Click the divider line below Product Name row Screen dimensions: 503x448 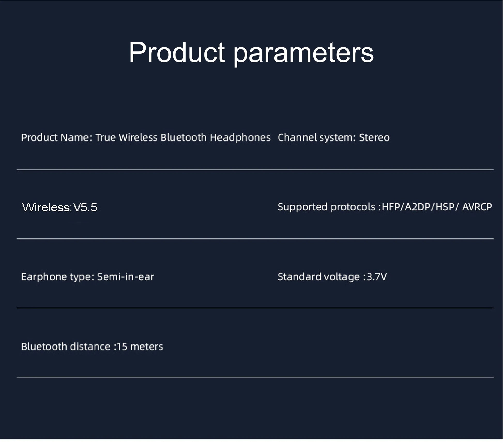[x=255, y=170]
